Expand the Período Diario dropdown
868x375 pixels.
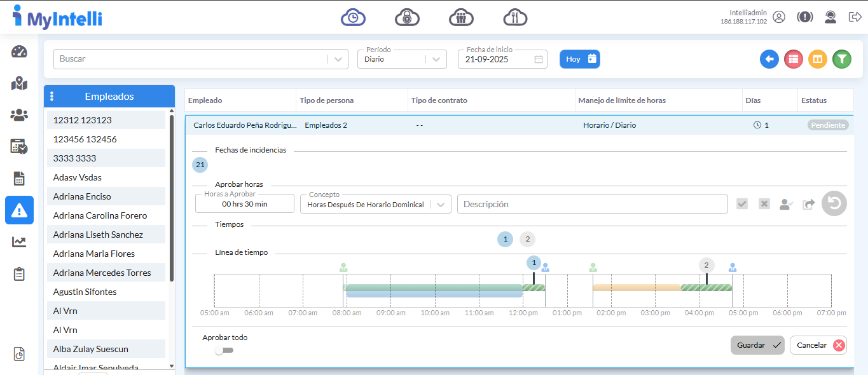pyautogui.click(x=436, y=59)
